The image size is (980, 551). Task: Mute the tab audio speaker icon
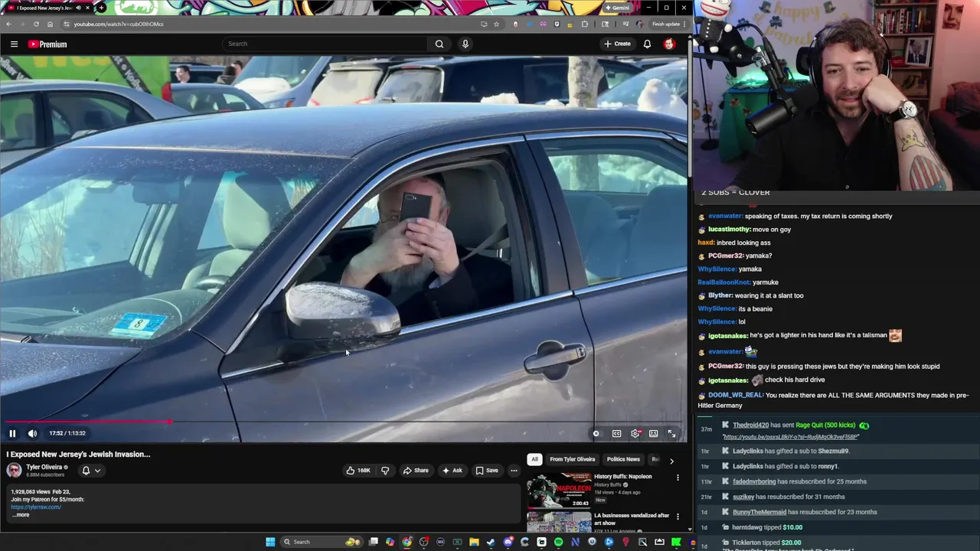pyautogui.click(x=78, y=8)
